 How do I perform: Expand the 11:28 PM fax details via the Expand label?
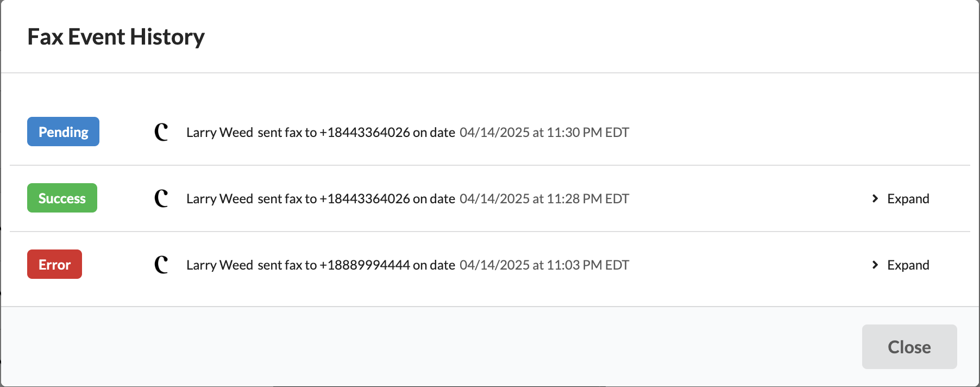click(908, 198)
